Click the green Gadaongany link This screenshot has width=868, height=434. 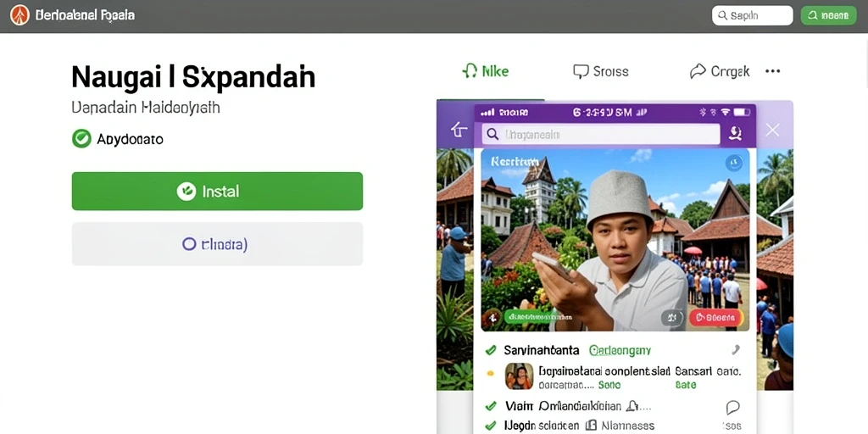(620, 350)
